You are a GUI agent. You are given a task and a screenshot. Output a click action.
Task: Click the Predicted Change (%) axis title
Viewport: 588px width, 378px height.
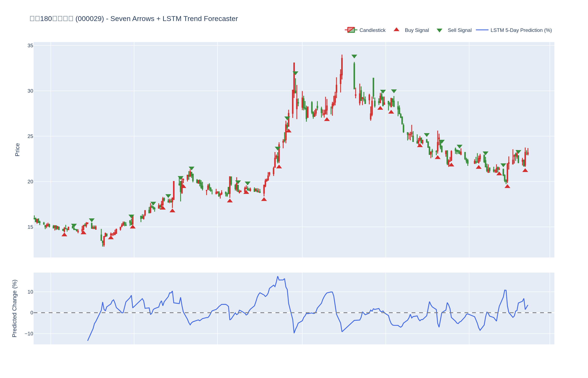pyautogui.click(x=14, y=308)
